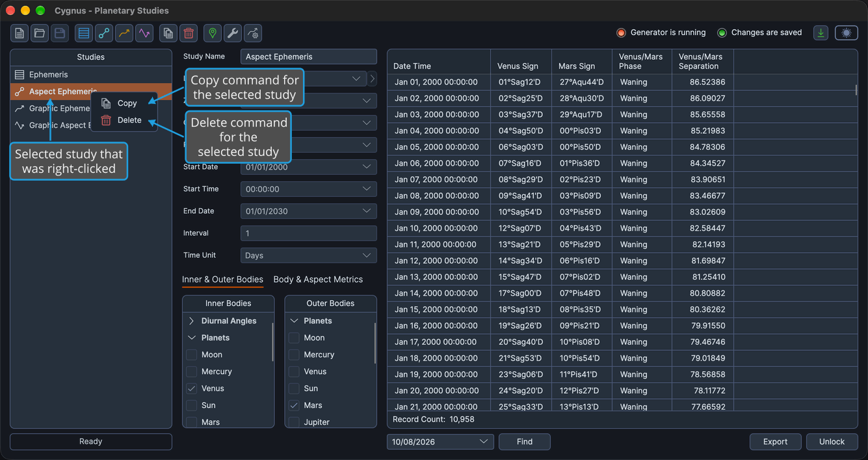868x460 pixels.
Task: Click the Mars Sign column header
Action: (x=582, y=62)
